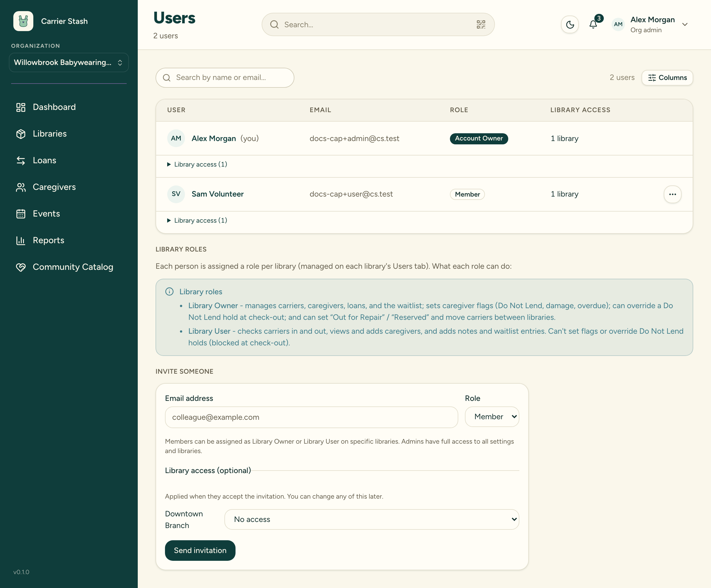Viewport: 711px width, 588px height.
Task: Click the ROLE column header
Action: (x=459, y=110)
